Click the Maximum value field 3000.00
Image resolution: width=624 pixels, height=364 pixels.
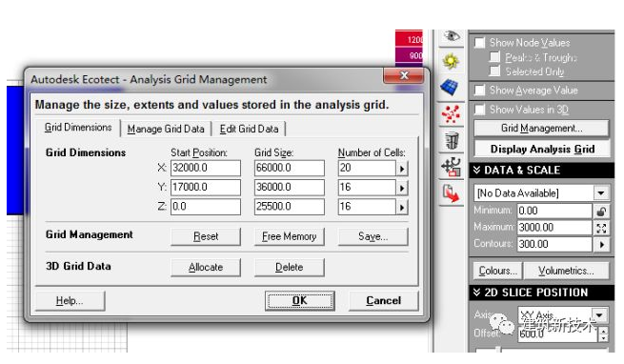(554, 228)
